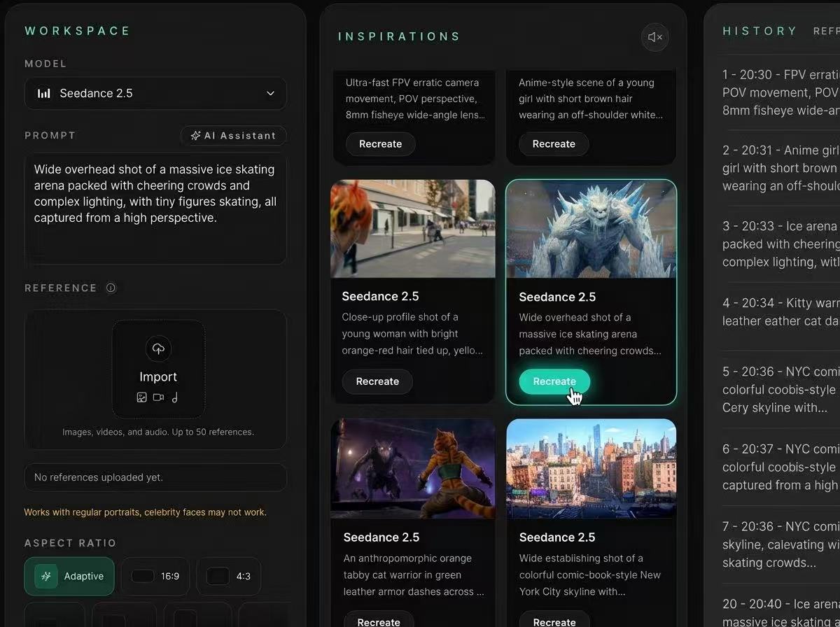Select history entry 6 - 20:37 NYC
The height and width of the screenshot is (627, 840).
[780, 467]
